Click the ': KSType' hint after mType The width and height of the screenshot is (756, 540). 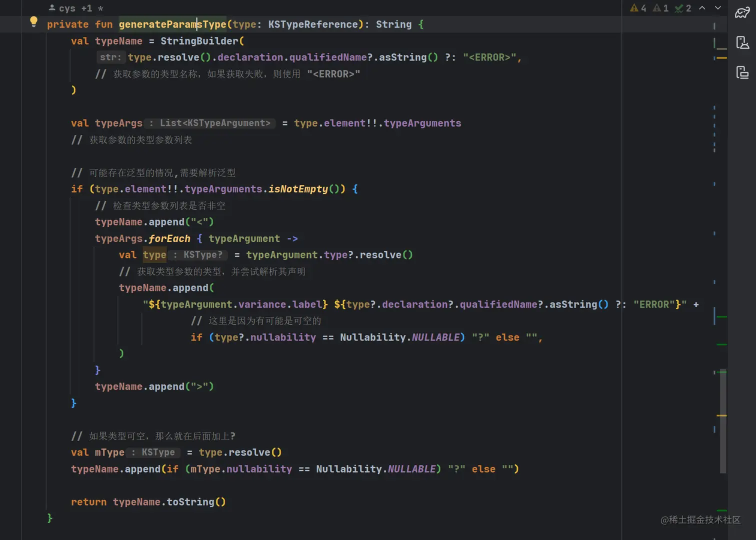[x=153, y=452]
